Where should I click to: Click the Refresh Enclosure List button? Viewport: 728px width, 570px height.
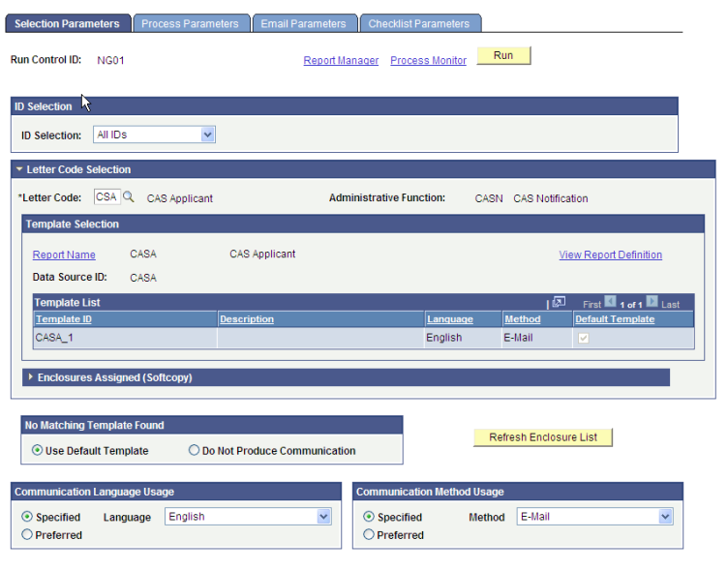pyautogui.click(x=543, y=437)
